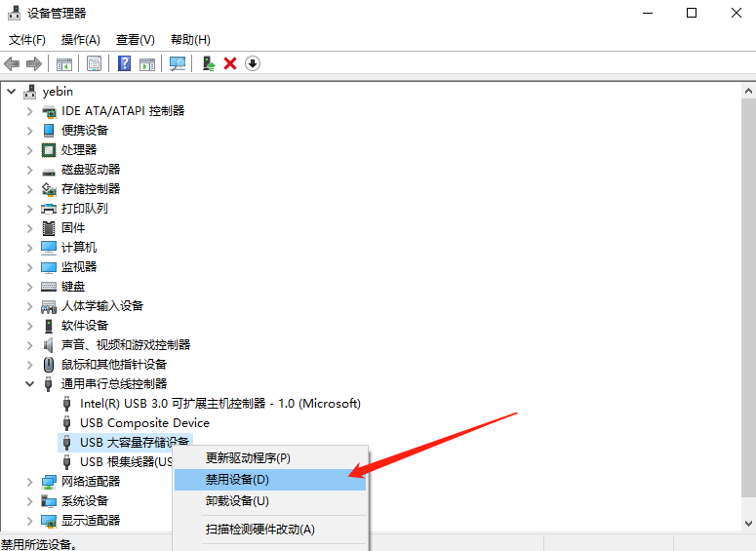Expand the 处理器 node
The width and height of the screenshot is (756, 551).
[30, 150]
